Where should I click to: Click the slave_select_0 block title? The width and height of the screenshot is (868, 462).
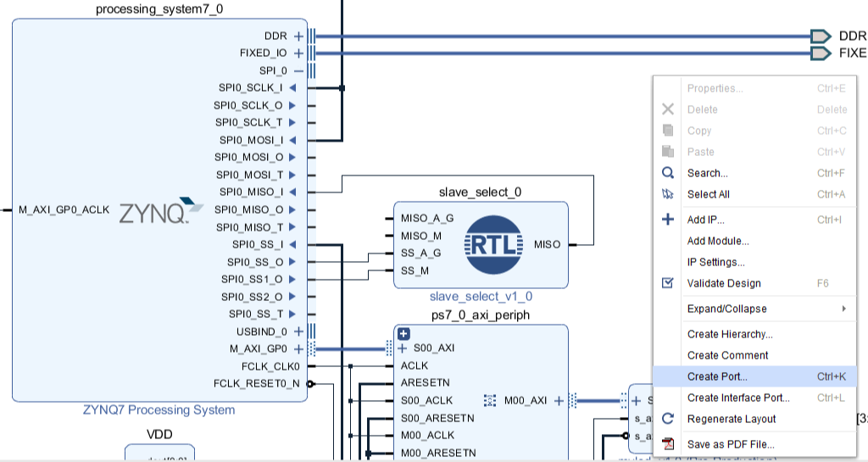480,192
